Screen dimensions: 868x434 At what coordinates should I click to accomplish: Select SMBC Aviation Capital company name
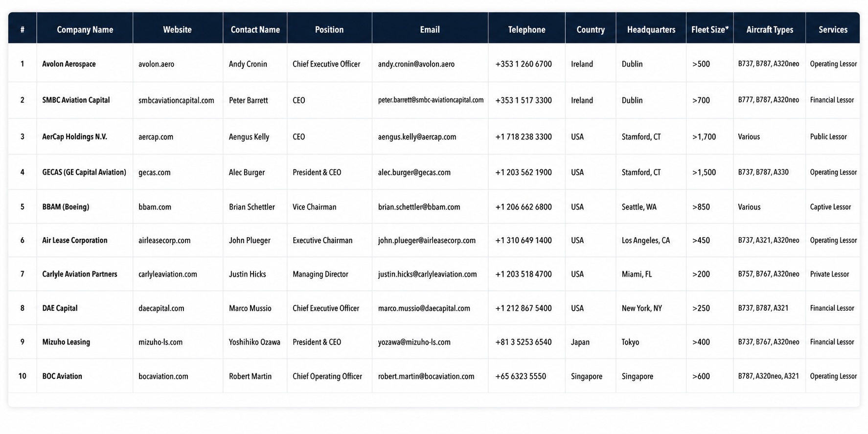tap(76, 100)
